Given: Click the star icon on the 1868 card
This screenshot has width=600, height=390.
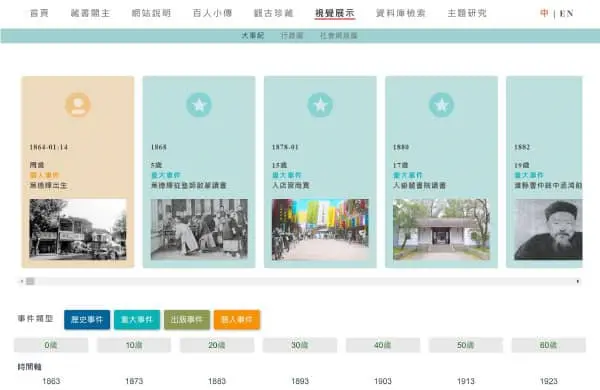Looking at the screenshot, I should coord(199,104).
